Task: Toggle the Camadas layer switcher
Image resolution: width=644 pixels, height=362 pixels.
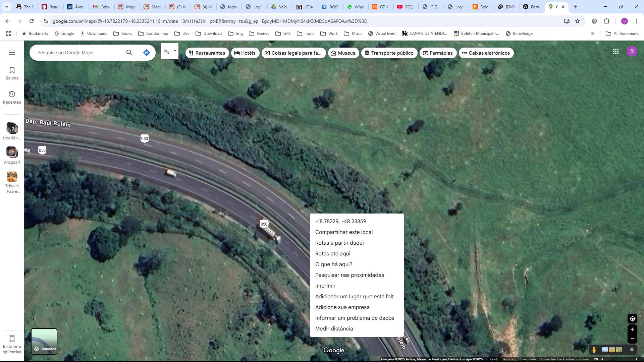Action: [x=44, y=341]
